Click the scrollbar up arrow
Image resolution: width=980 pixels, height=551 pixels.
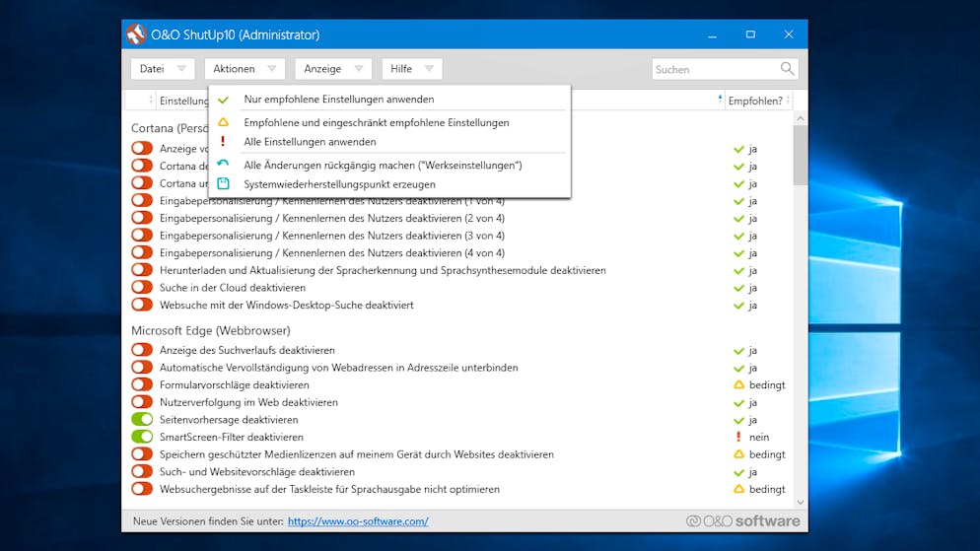pos(800,118)
